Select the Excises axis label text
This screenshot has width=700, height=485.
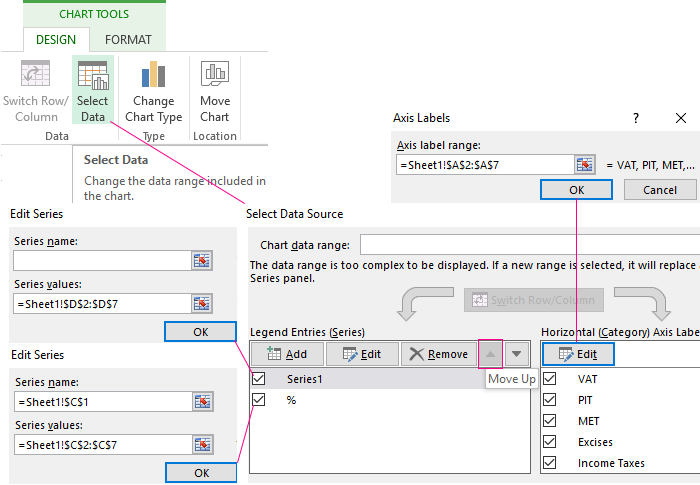595,442
